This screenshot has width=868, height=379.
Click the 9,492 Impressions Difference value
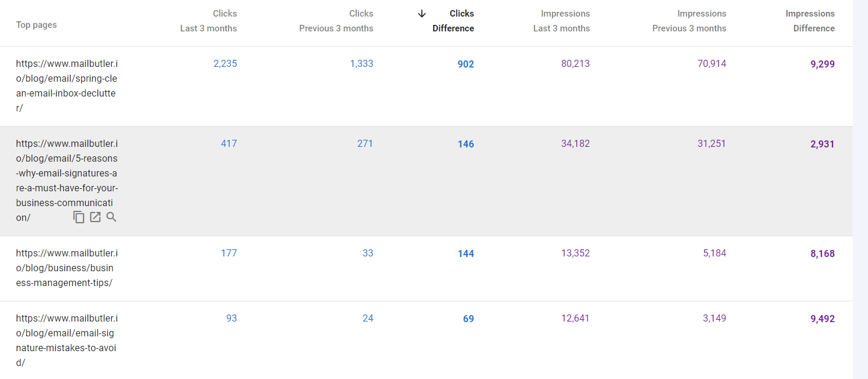click(822, 318)
